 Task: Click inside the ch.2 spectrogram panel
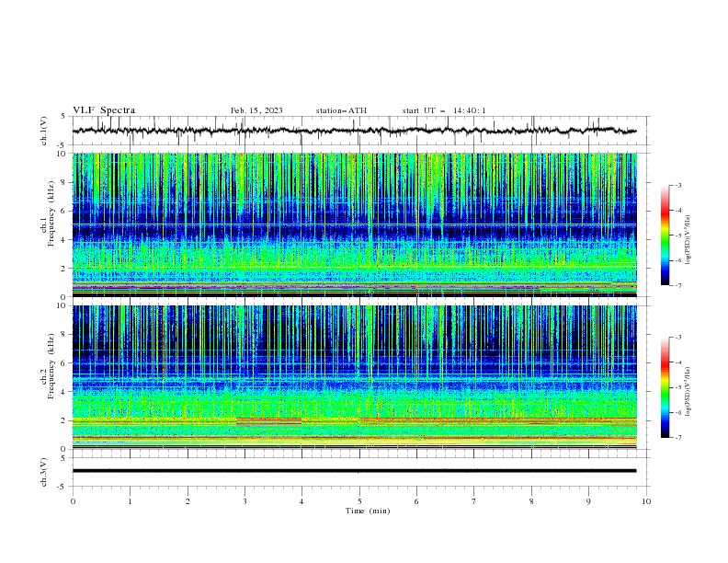354,377
